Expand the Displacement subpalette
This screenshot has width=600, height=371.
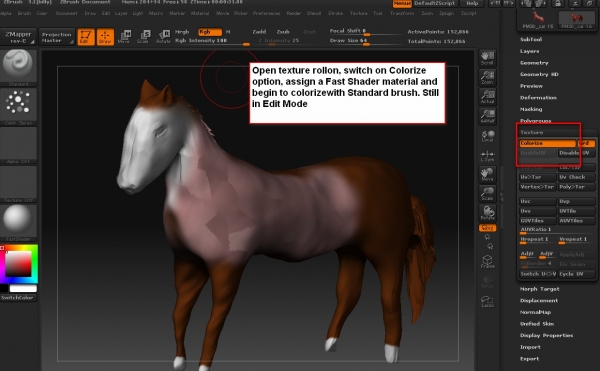click(539, 301)
